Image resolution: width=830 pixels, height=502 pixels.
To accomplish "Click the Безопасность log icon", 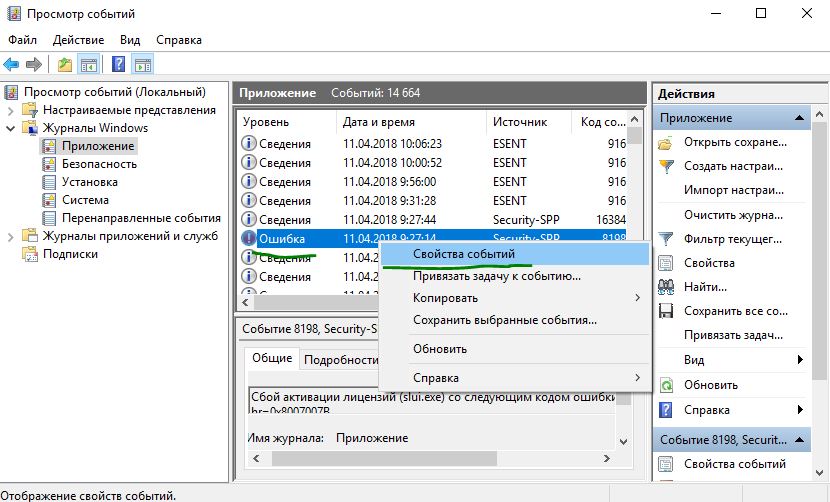I will pyautogui.click(x=49, y=164).
